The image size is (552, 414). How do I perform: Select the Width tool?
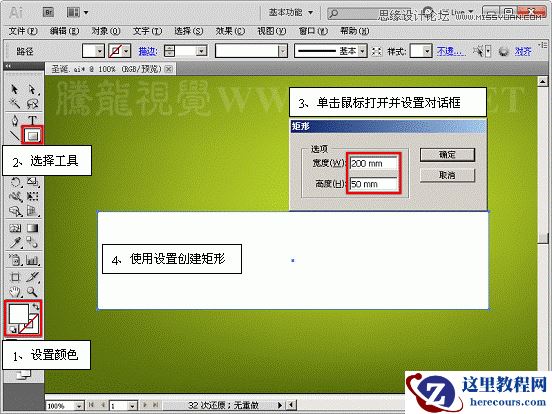click(x=15, y=196)
